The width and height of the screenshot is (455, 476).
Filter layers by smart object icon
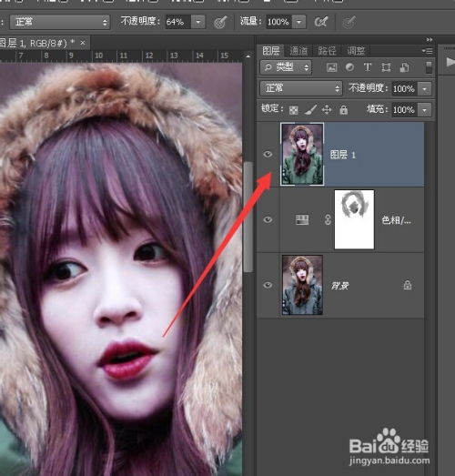pyautogui.click(x=404, y=67)
